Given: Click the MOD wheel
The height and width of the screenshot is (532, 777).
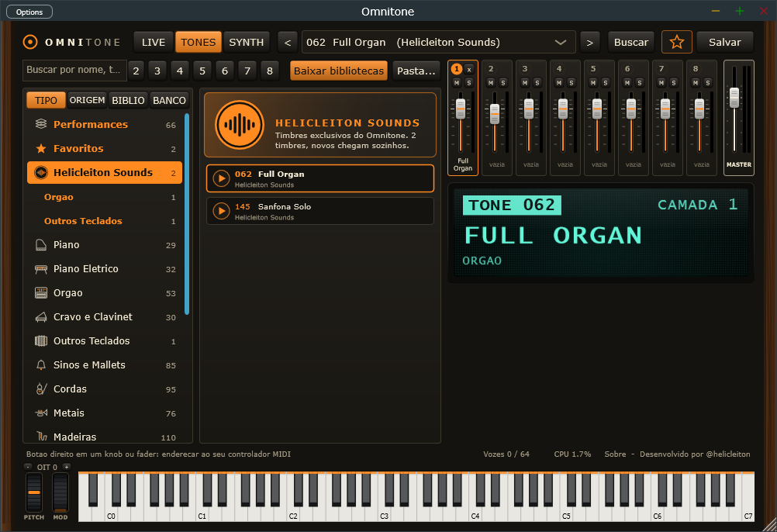Looking at the screenshot, I should click(x=60, y=492).
